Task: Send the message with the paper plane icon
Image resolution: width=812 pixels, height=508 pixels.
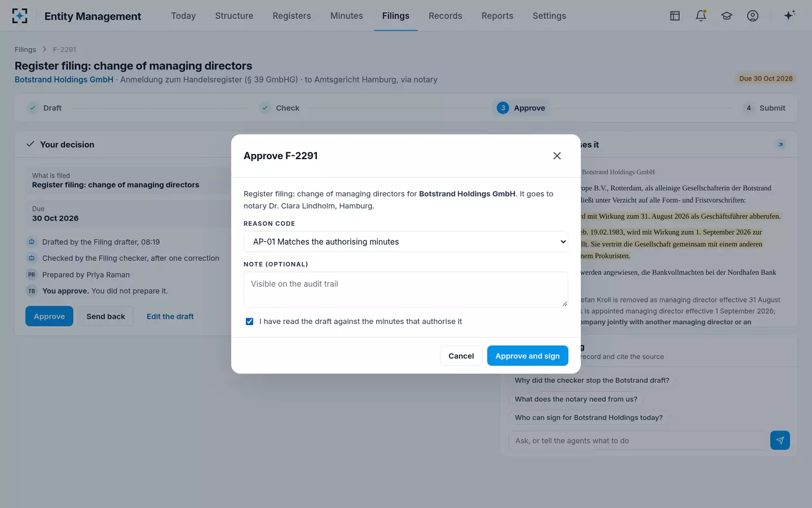Action: pos(780,440)
